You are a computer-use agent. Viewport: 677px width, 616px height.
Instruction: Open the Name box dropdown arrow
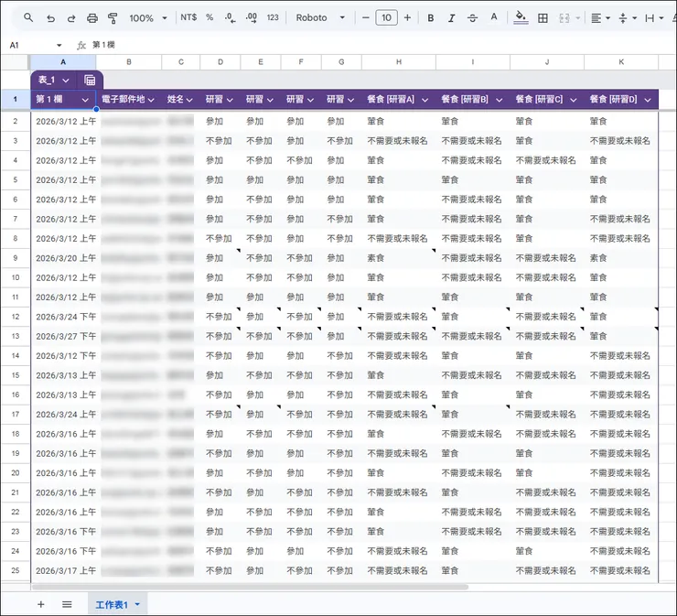(59, 45)
